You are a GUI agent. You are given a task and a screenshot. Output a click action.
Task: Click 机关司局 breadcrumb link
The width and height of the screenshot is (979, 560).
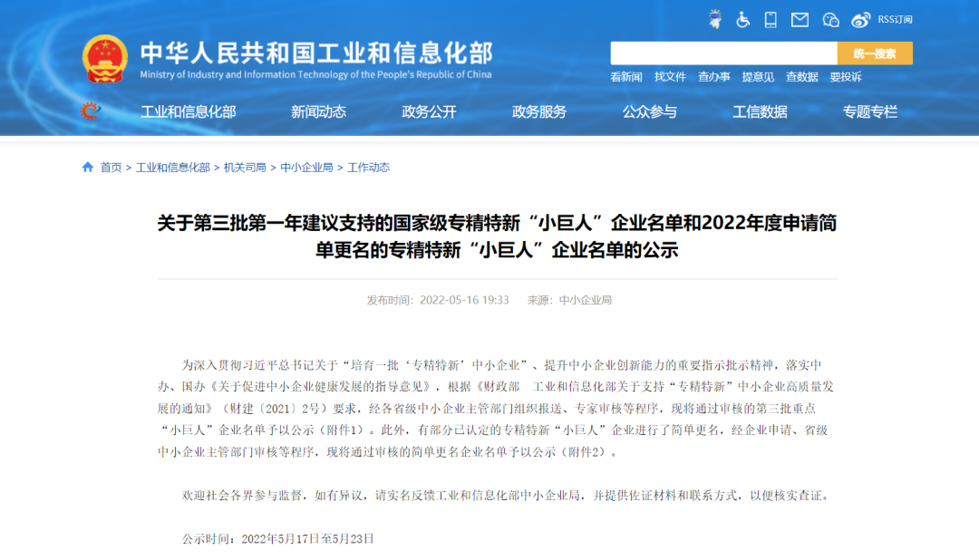click(x=245, y=168)
